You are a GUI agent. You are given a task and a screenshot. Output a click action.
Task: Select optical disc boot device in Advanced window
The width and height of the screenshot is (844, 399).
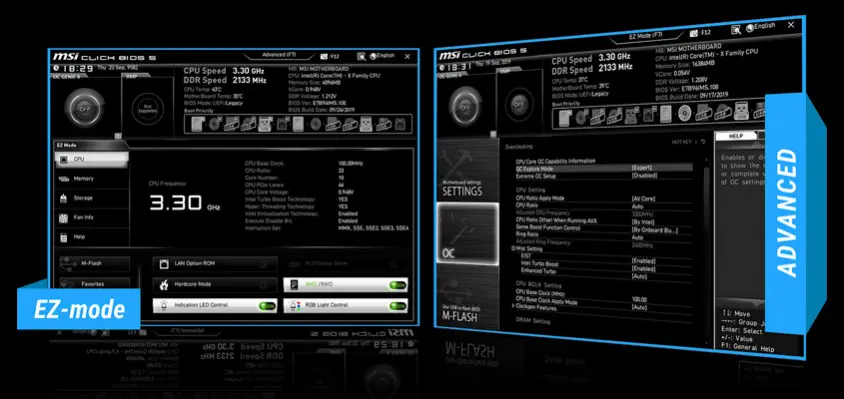pyautogui.click(x=684, y=113)
